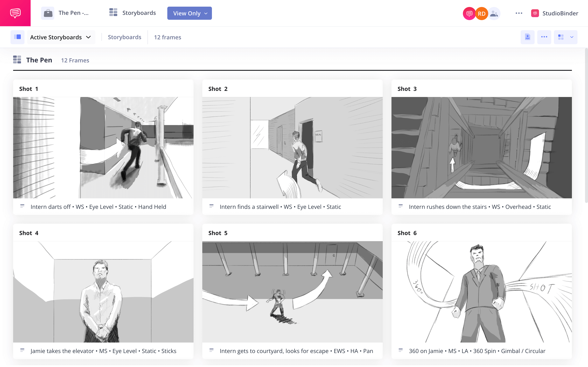Open the more options ellipsis in toolbar
The image size is (588, 367).
[x=544, y=37]
